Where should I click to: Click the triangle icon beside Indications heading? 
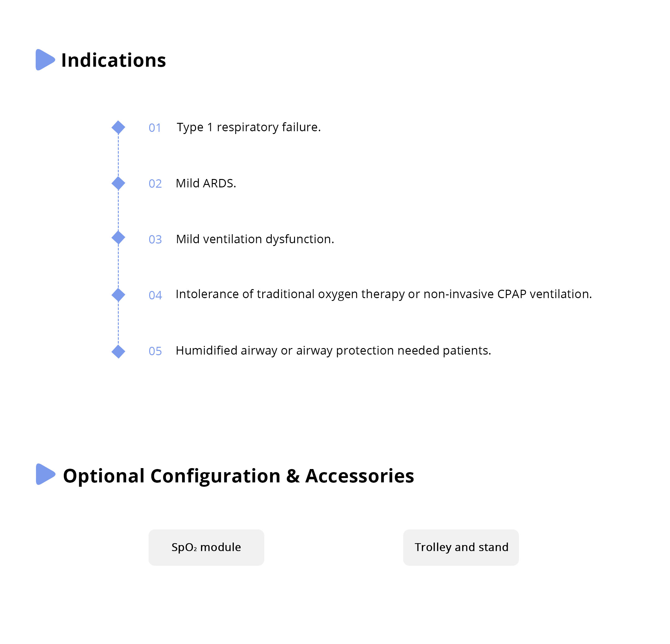[45, 60]
